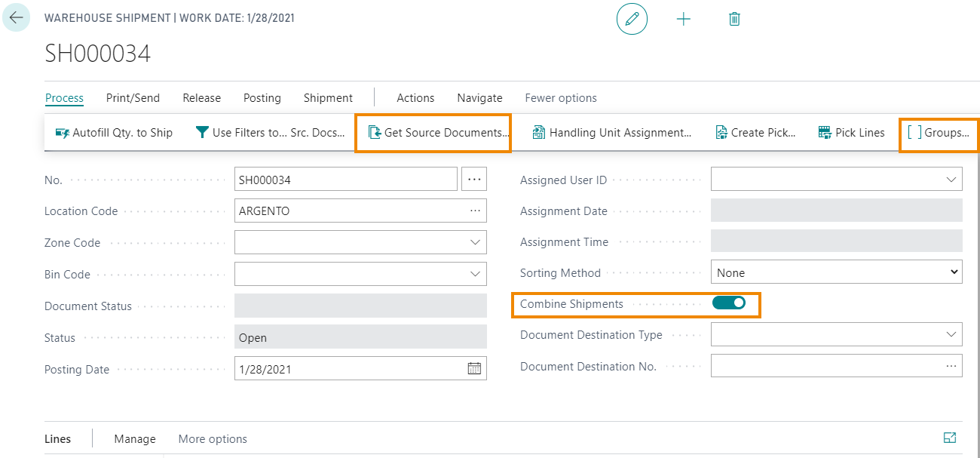The height and width of the screenshot is (458, 980).
Task: Open the Manage menu in Lines
Action: 135,439
